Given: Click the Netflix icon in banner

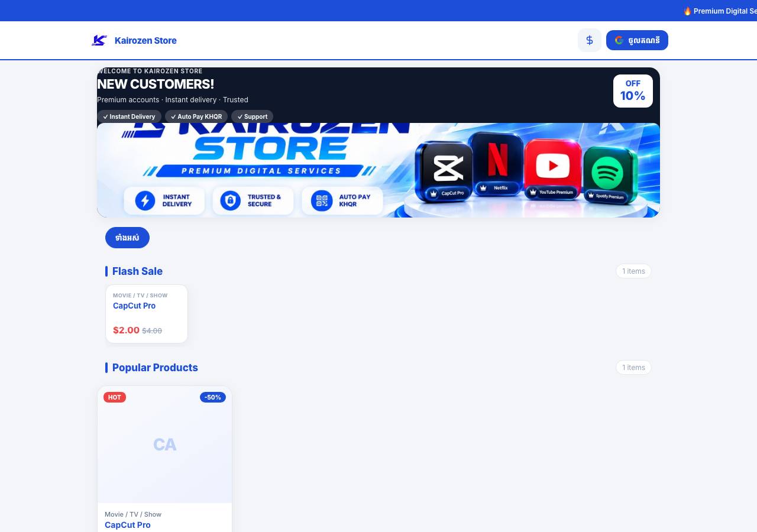Looking at the screenshot, I should coord(497,164).
